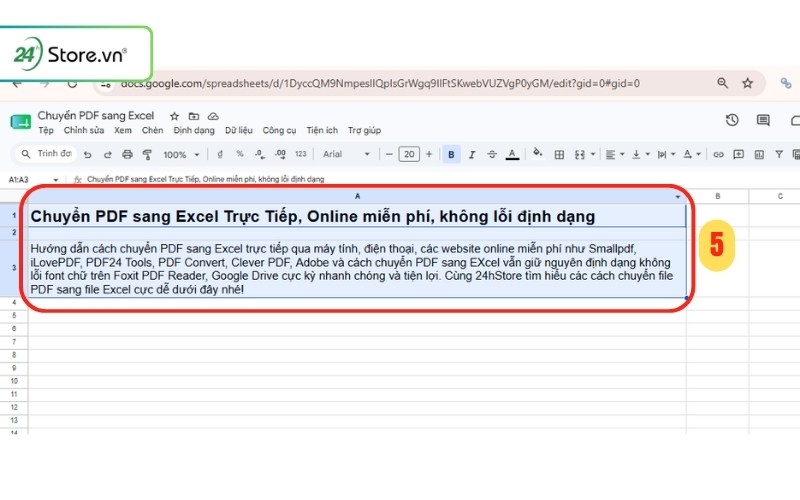Viewport: 800px width, 500px height.
Task: Toggle italic formatting
Action: pos(472,154)
